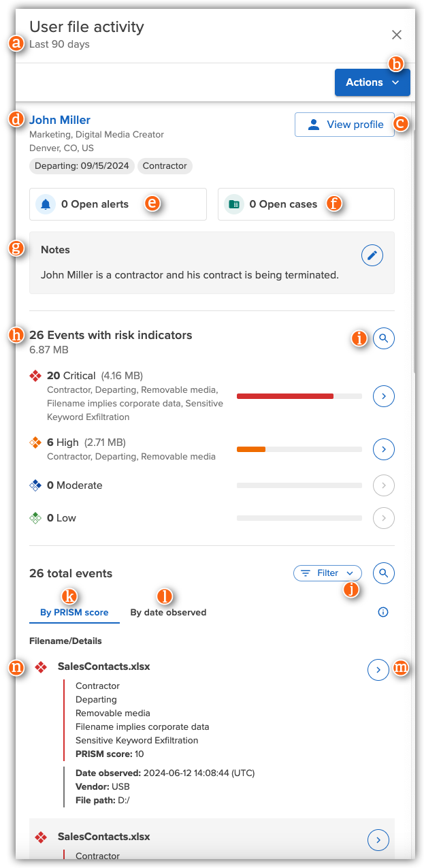Switch to the By date observed tab

pyautogui.click(x=168, y=612)
